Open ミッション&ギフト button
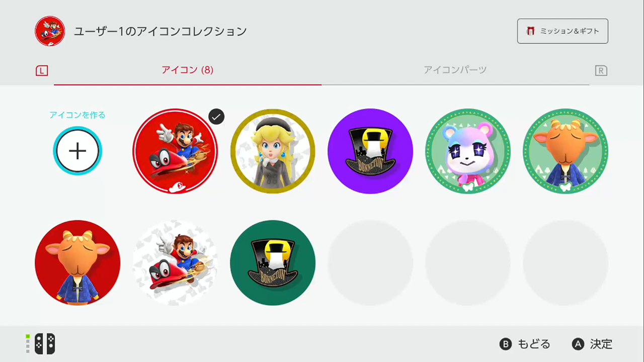The height and width of the screenshot is (362, 644). [562, 31]
